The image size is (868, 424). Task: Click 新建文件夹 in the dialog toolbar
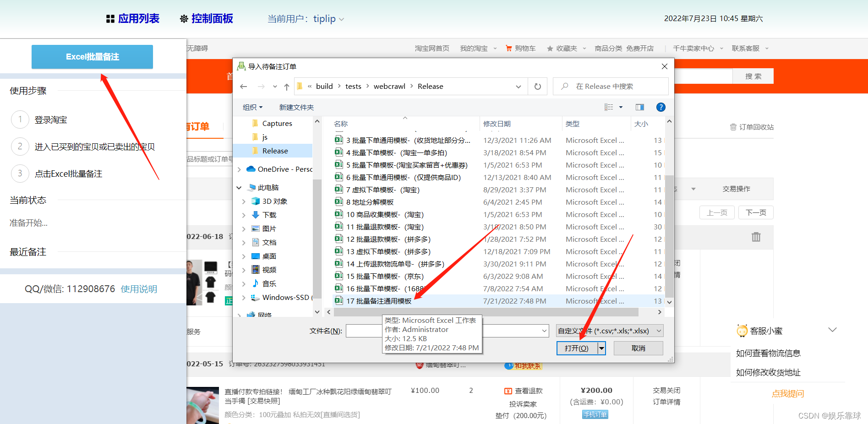pos(296,107)
